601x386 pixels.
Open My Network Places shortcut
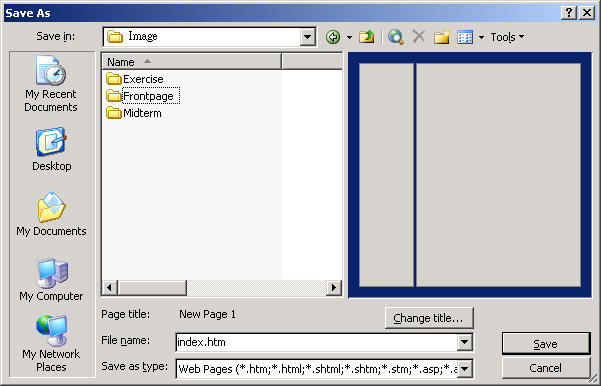pyautogui.click(x=51, y=343)
